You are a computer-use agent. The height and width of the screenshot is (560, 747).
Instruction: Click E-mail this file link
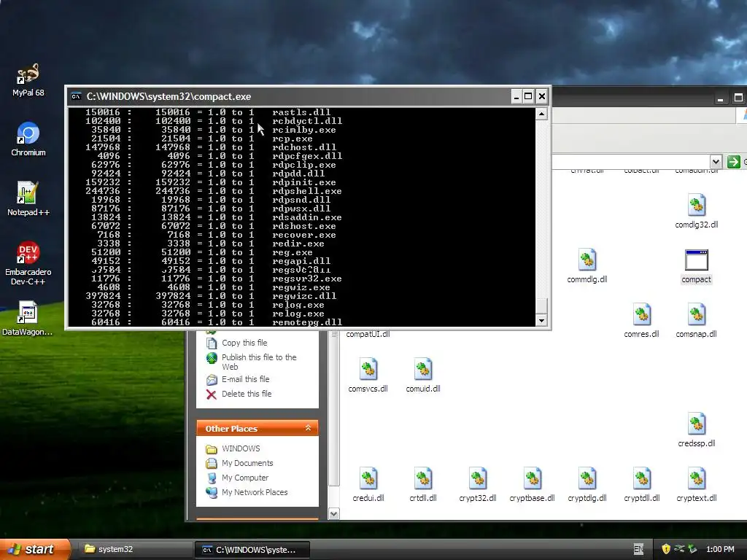coord(245,379)
